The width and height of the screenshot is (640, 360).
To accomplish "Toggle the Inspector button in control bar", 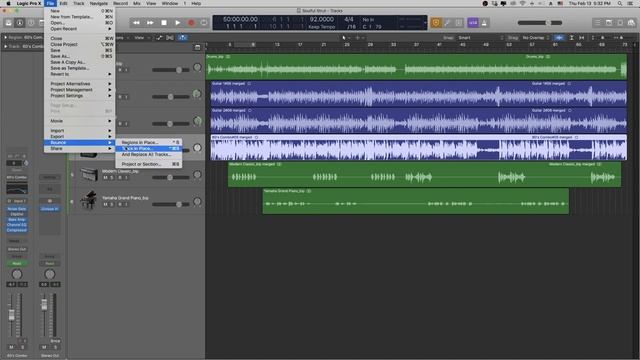I will (x=20, y=23).
